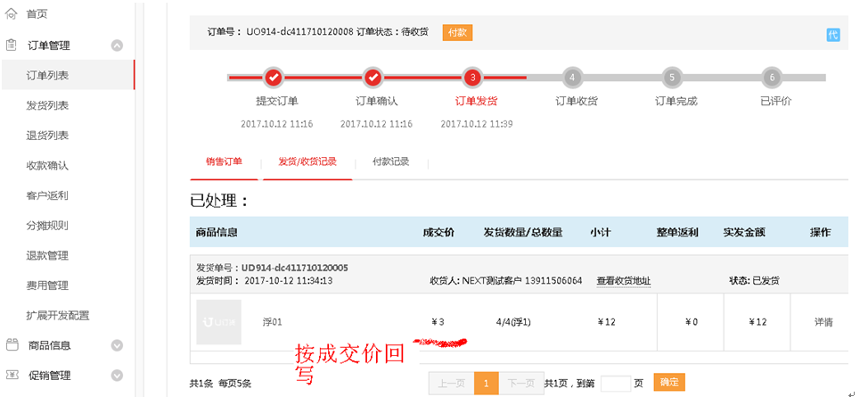The height and width of the screenshot is (397, 868).
Task: Switch to the 发货/收货记录 tab
Action: coord(307,161)
